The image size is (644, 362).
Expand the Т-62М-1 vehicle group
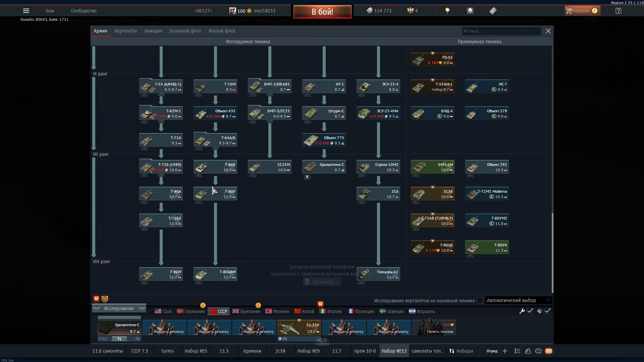tap(161, 122)
